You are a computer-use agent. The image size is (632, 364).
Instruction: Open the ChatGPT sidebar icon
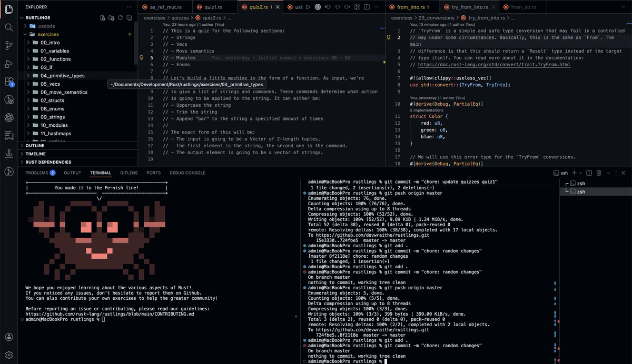pos(8,117)
